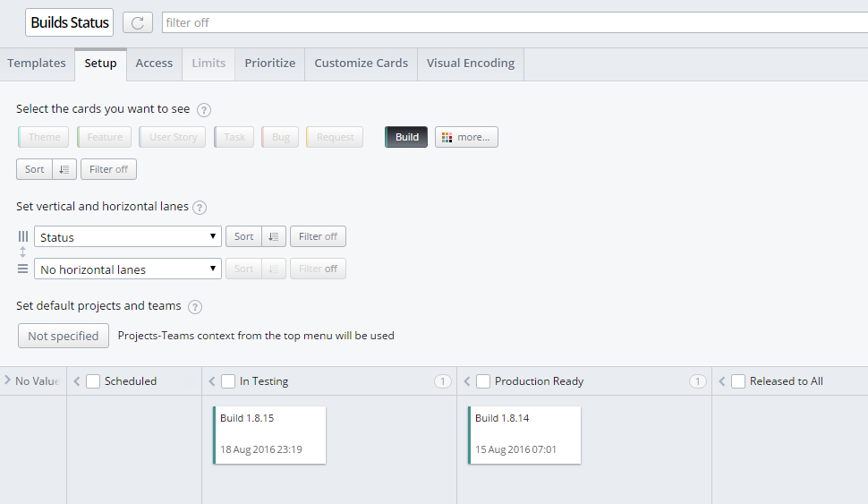This screenshot has width=868, height=504.
Task: Click help icon beside default projects label
Action: pos(195,306)
